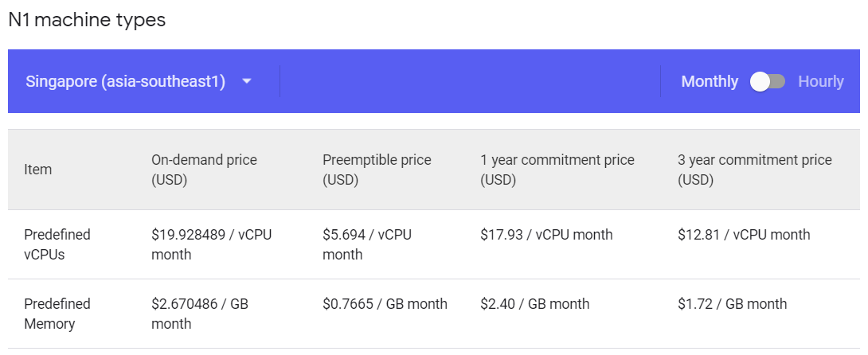The height and width of the screenshot is (355, 868).
Task: Click the N1 machine types heading
Action: coord(87,20)
